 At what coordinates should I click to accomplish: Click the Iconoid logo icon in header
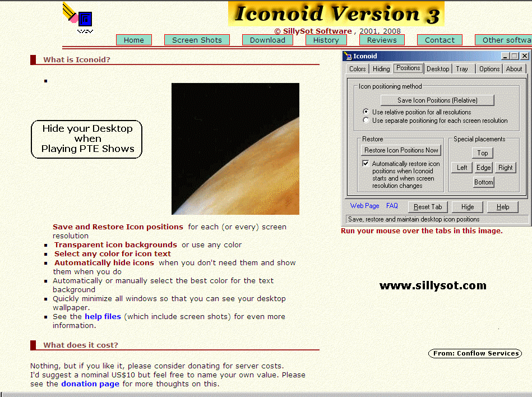(78, 17)
